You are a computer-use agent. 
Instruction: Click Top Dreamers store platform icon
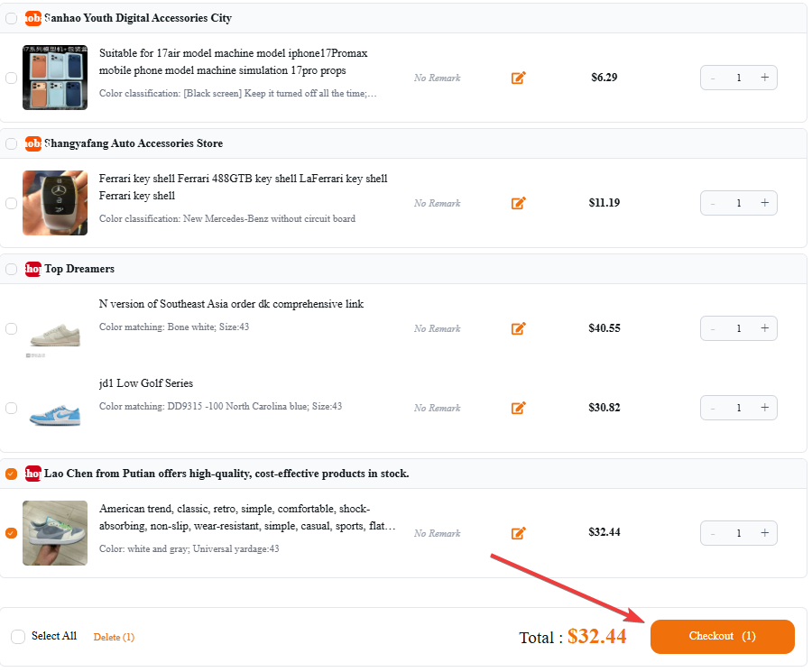(x=33, y=269)
